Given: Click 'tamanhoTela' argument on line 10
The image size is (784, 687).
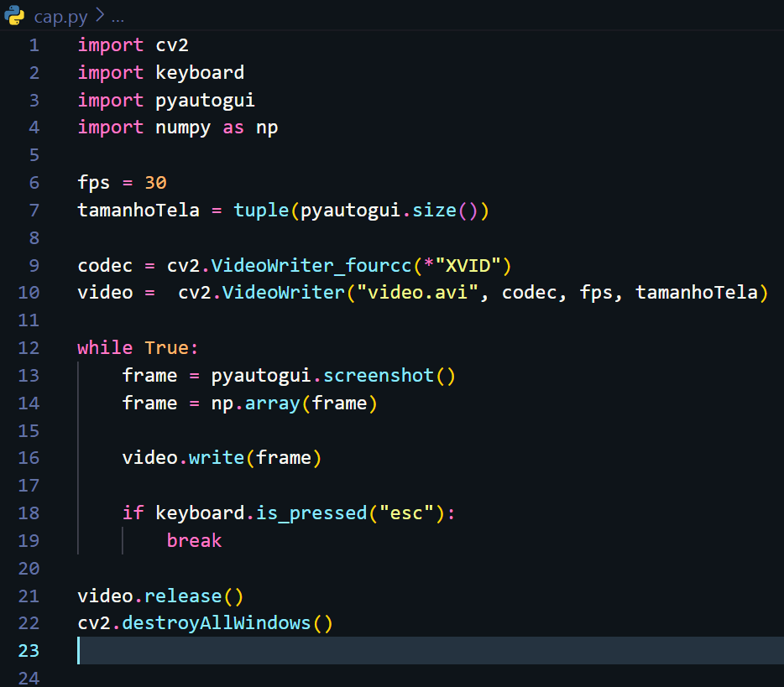Looking at the screenshot, I should pyautogui.click(x=697, y=292).
